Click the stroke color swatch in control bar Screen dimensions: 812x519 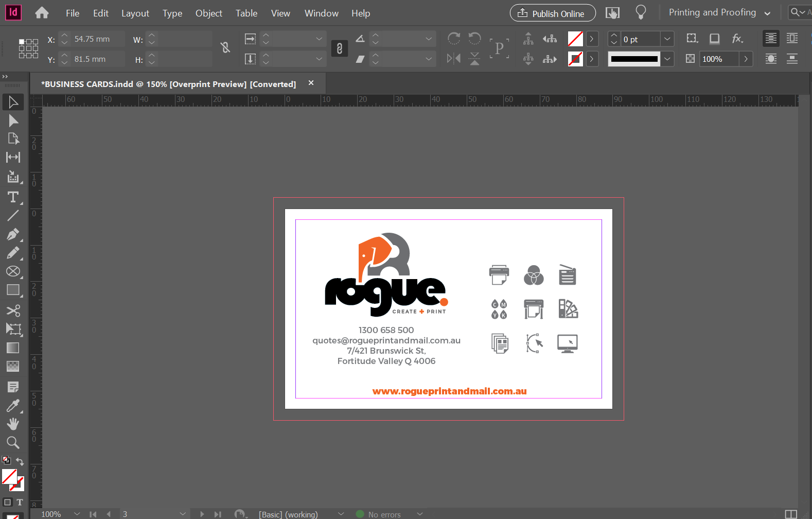(x=575, y=59)
